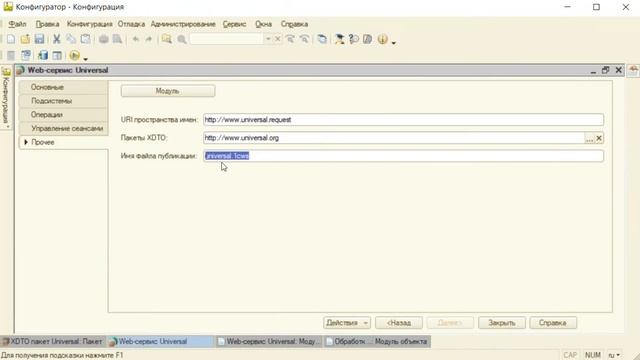Click the Справка button at bottom
The image size is (640, 360).
[553, 323]
